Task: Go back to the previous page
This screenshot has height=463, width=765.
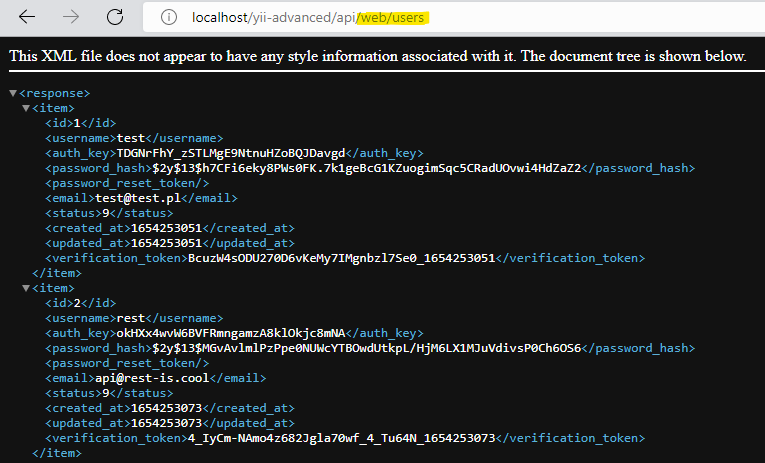Action: tap(27, 17)
